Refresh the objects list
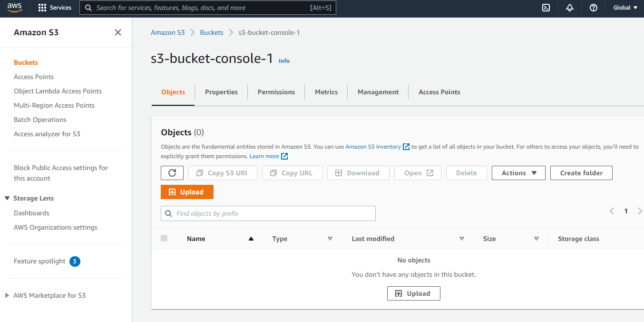The width and height of the screenshot is (644, 322). (x=172, y=172)
